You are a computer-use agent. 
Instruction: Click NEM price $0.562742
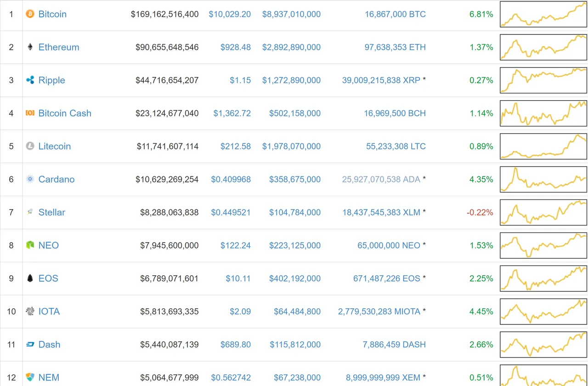pos(231,378)
